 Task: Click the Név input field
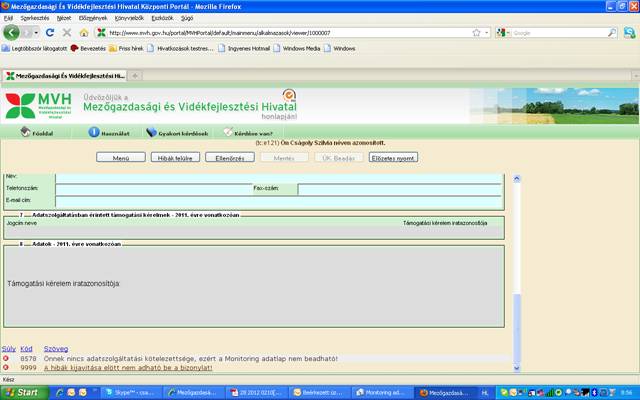click(280, 178)
